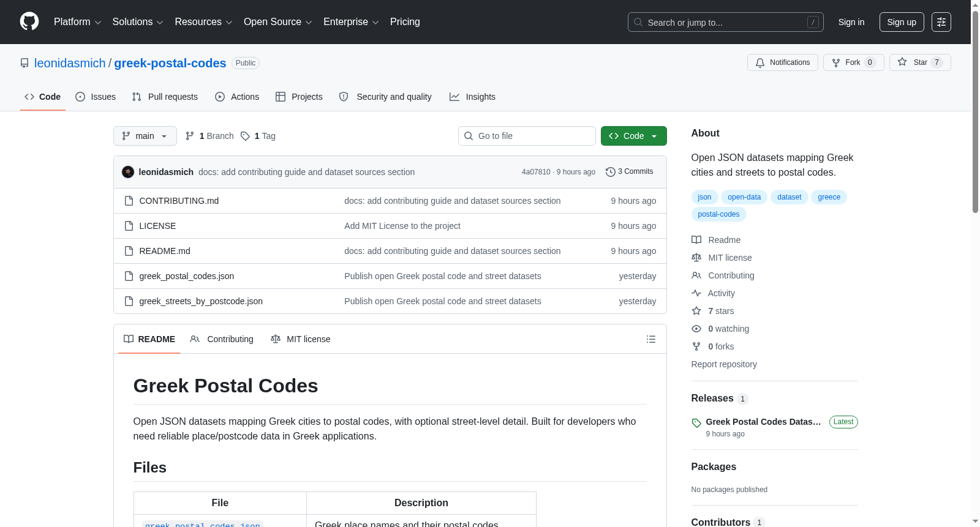Screen dimensions: 980x527
Task: Open commit hash 4a07810
Action: 536,172
